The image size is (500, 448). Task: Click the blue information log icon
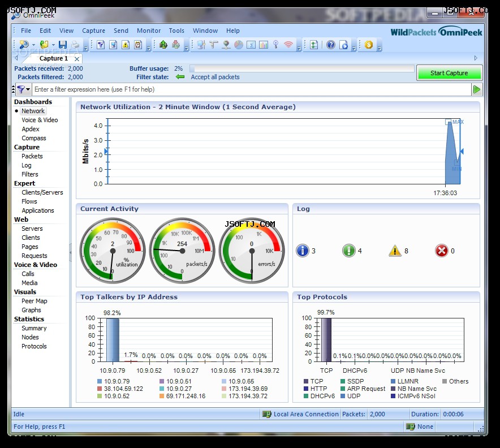click(x=302, y=251)
